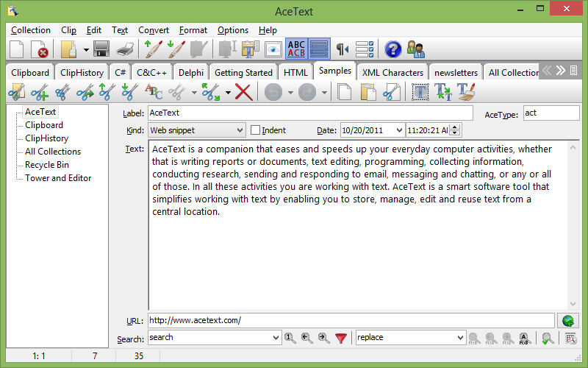The image size is (588, 368).
Task: Open the search term dropdown
Action: coord(276,338)
